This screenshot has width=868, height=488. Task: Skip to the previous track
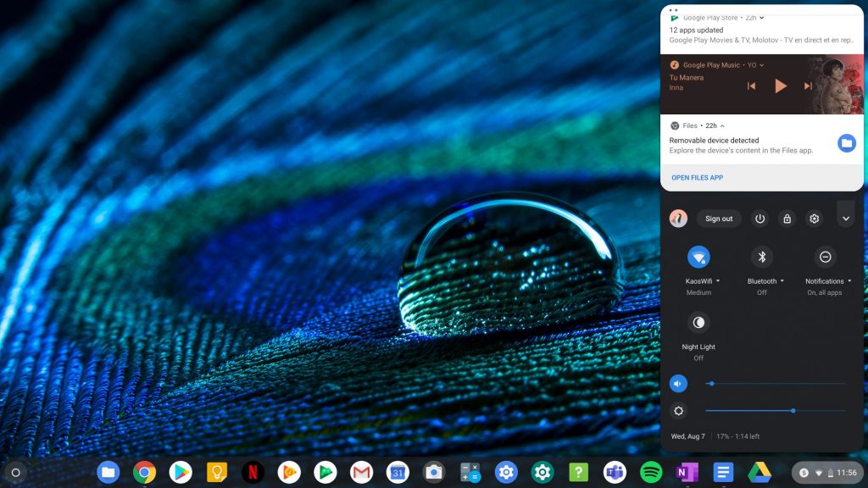(x=751, y=86)
